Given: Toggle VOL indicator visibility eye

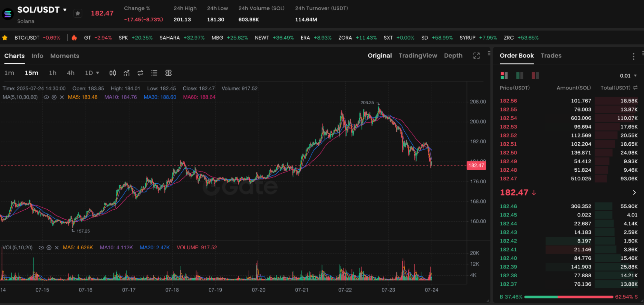Looking at the screenshot, I should (41, 248).
